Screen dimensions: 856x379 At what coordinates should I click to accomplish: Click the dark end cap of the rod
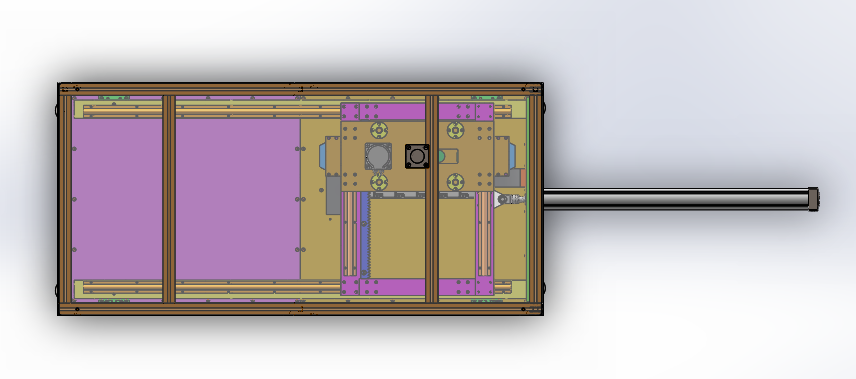tap(813, 199)
